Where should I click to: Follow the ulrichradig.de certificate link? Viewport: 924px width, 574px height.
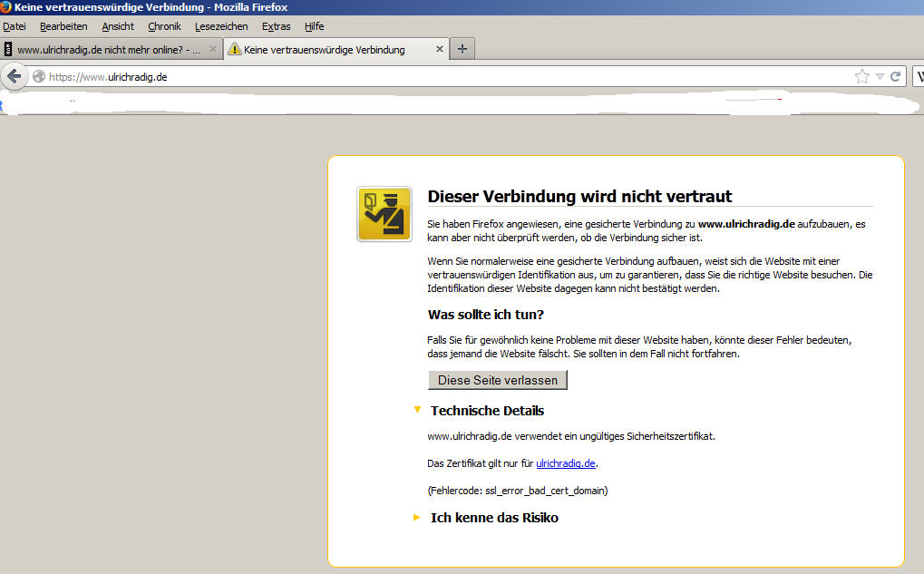(566, 463)
